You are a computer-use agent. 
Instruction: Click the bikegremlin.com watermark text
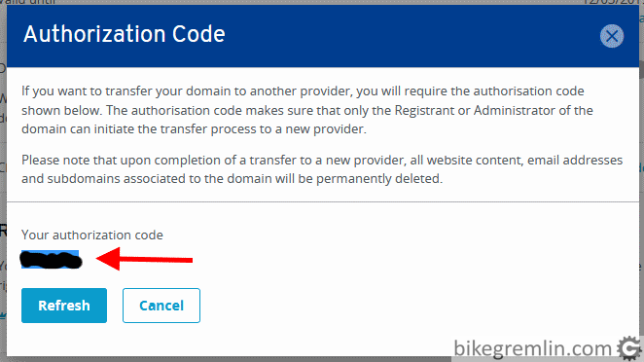[532, 348]
